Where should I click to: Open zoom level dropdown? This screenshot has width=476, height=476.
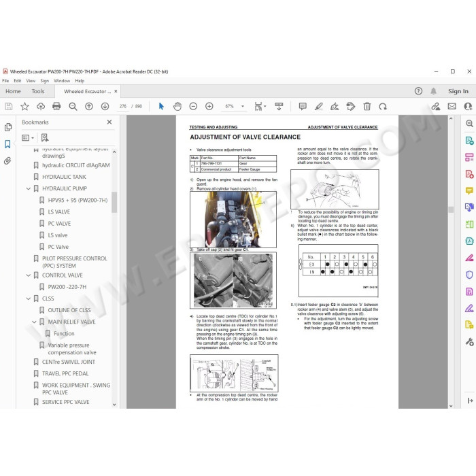click(x=243, y=106)
